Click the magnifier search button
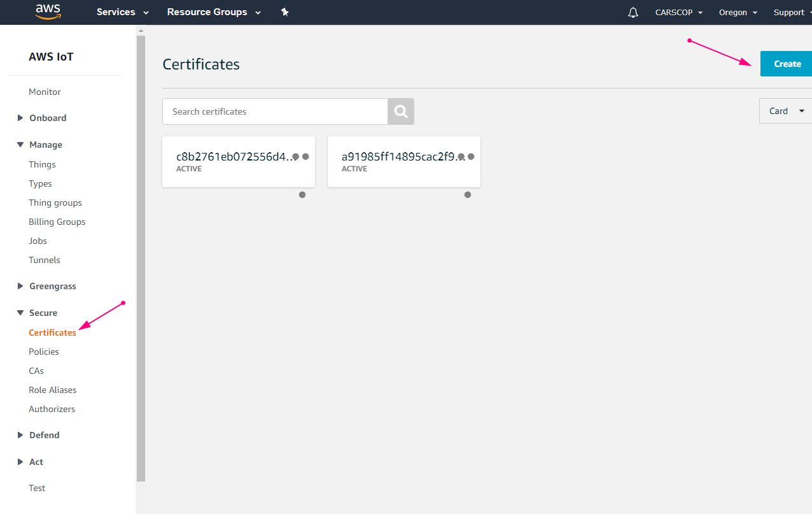812x514 pixels. (401, 111)
